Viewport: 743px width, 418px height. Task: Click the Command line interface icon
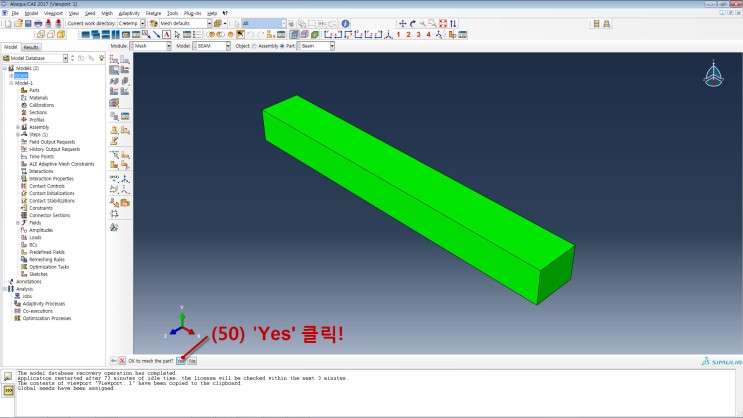(x=8, y=390)
